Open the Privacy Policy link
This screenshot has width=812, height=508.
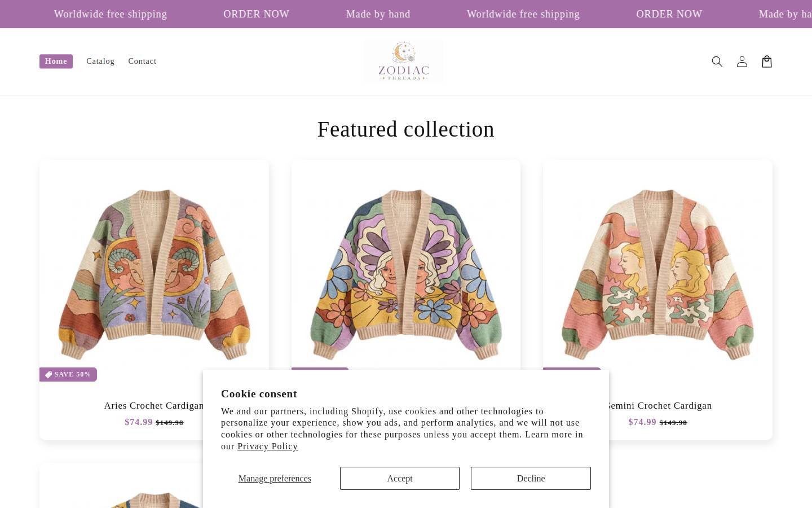[267, 446]
